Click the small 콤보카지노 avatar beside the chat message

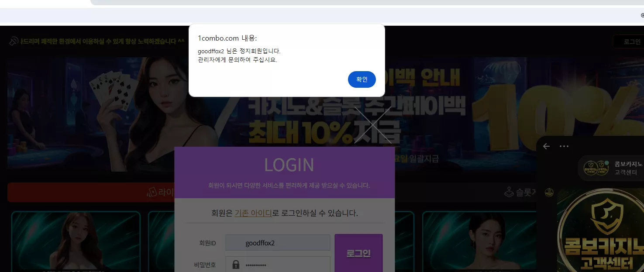pos(549,193)
